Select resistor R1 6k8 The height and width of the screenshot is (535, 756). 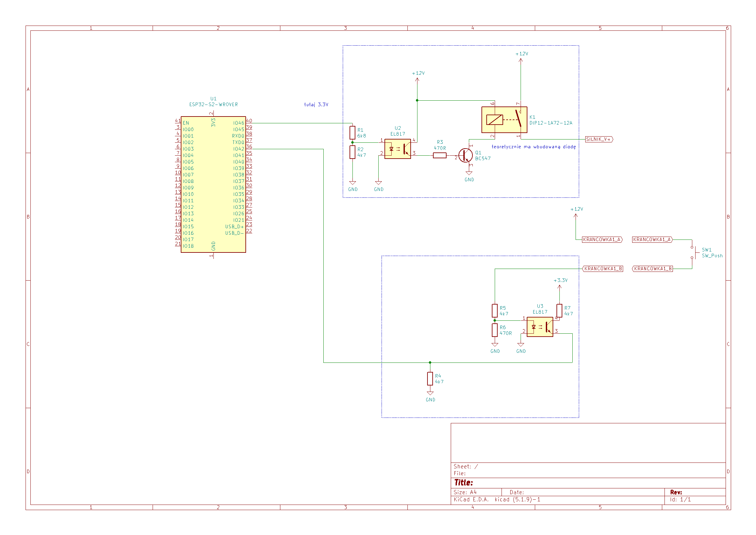coord(352,132)
